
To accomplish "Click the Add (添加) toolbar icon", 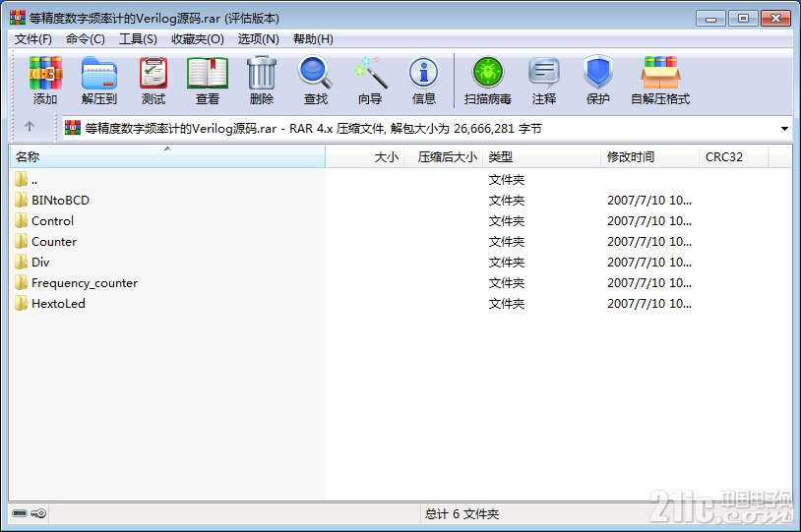I will 45,74.
